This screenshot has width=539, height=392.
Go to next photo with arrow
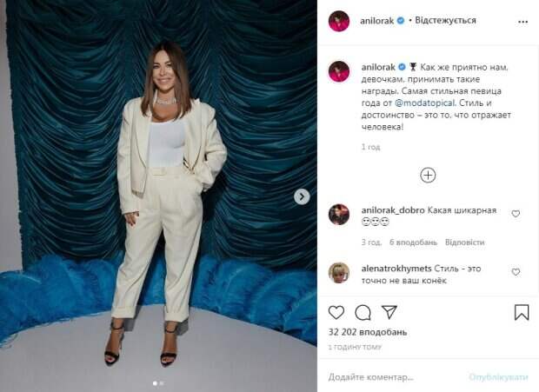click(x=302, y=196)
